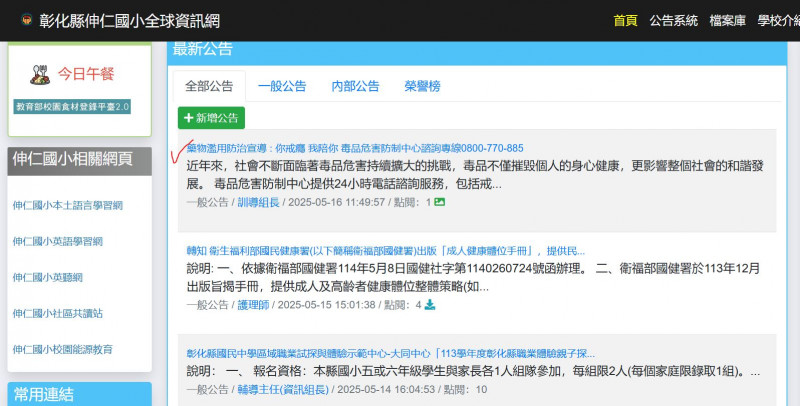
Task: Open 藥物濫用防治宣導 announcement title
Action: pyautogui.click(x=355, y=148)
